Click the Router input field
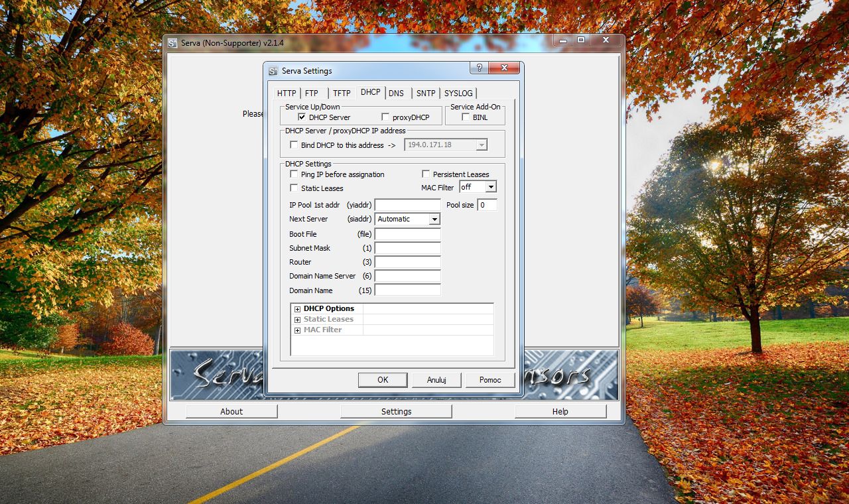The width and height of the screenshot is (849, 504). point(408,262)
